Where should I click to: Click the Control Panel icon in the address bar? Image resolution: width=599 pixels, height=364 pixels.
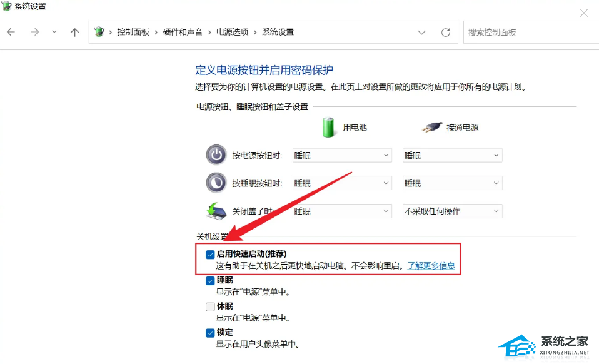[99, 32]
